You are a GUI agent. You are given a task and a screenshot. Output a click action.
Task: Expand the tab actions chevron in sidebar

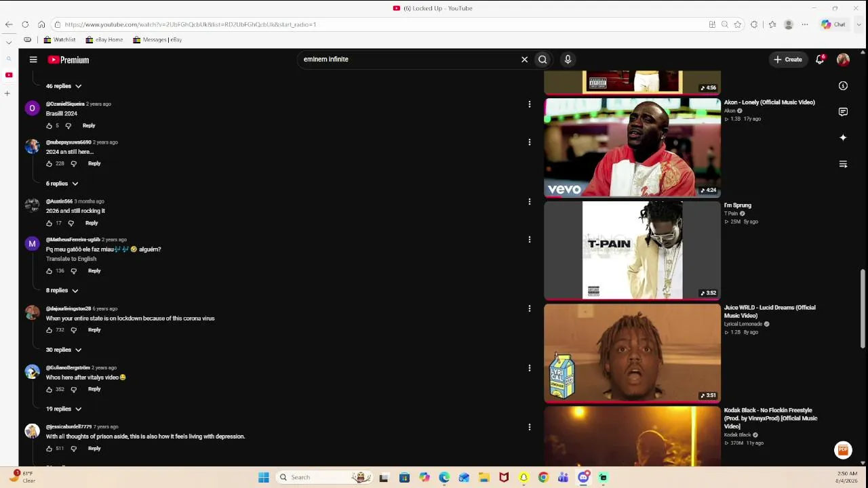[9, 42]
